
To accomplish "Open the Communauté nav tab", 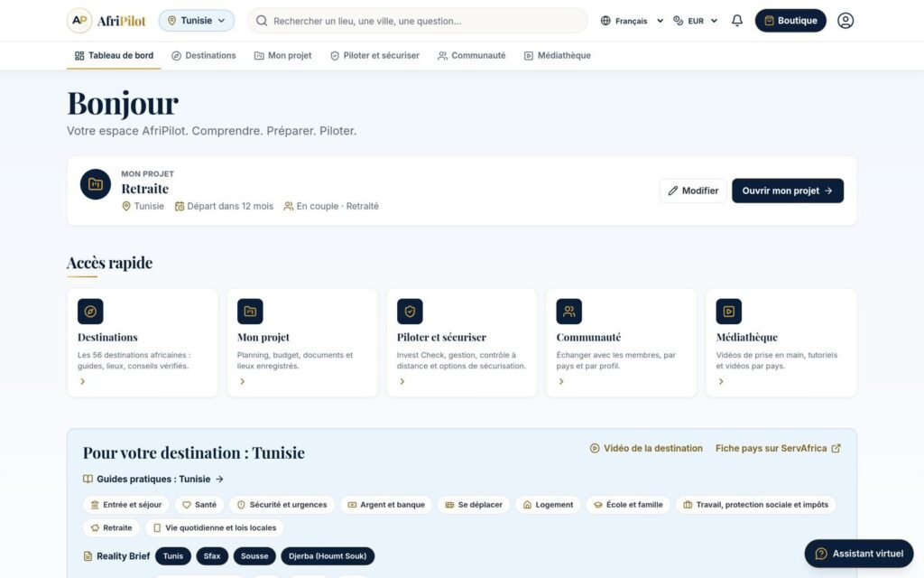I will [x=471, y=55].
